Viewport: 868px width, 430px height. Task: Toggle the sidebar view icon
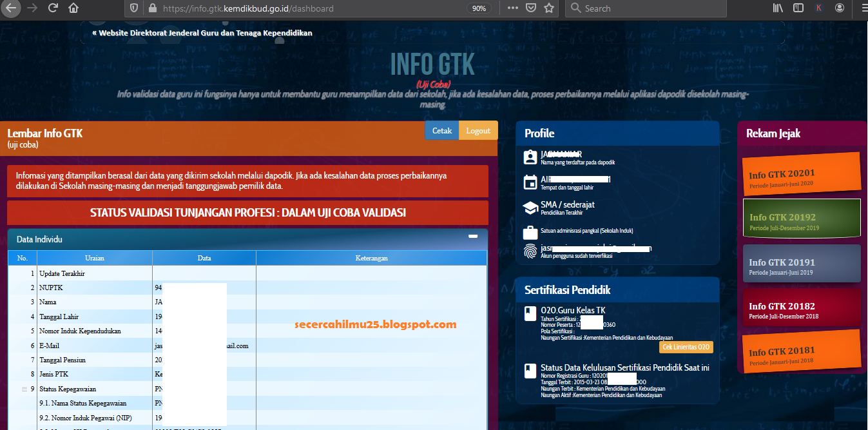pos(798,8)
